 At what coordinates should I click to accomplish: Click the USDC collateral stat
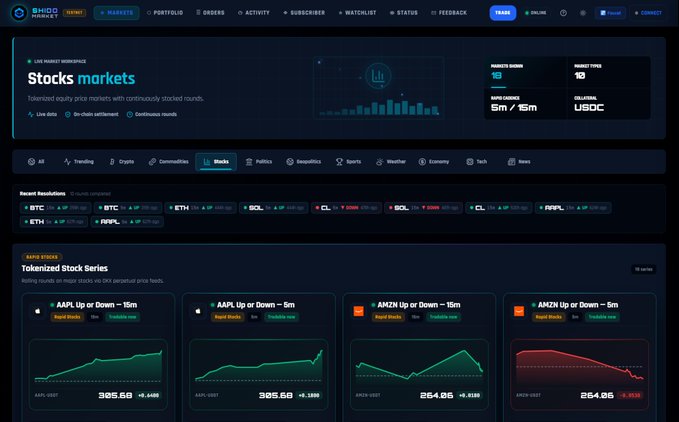point(608,104)
